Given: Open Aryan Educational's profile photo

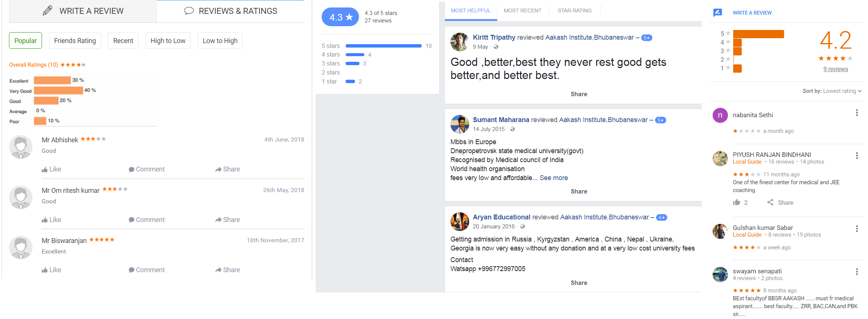Looking at the screenshot, I should pyautogui.click(x=460, y=222).
